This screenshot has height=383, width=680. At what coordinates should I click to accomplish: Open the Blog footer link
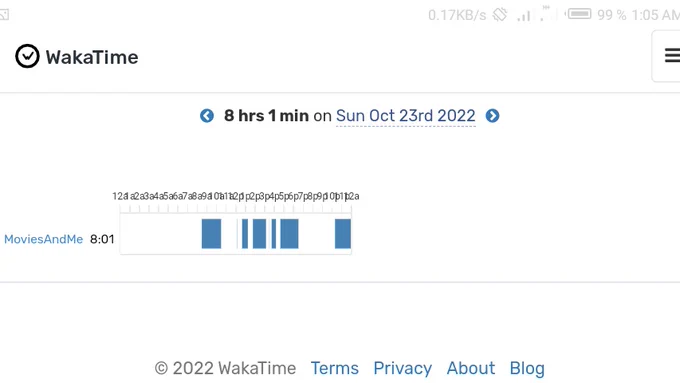(527, 368)
